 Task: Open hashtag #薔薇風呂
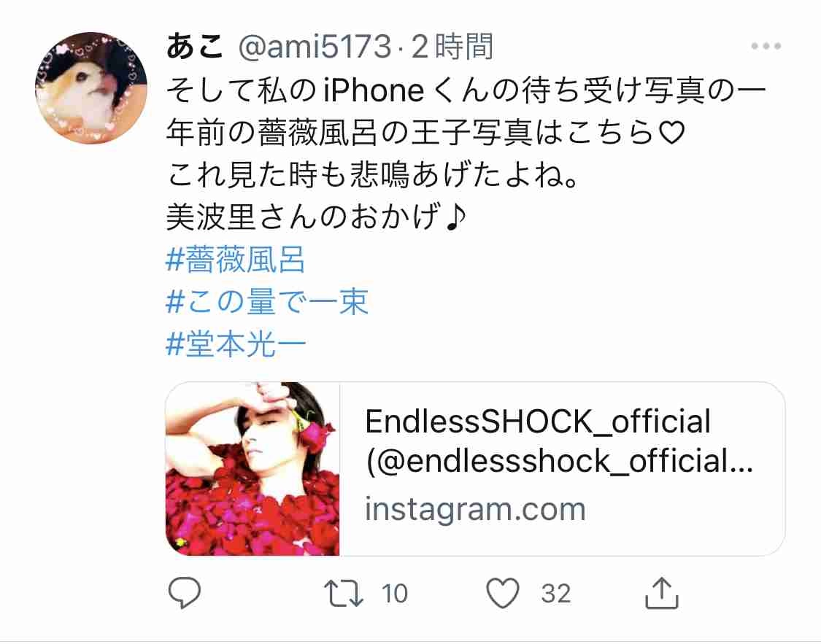coord(235,260)
